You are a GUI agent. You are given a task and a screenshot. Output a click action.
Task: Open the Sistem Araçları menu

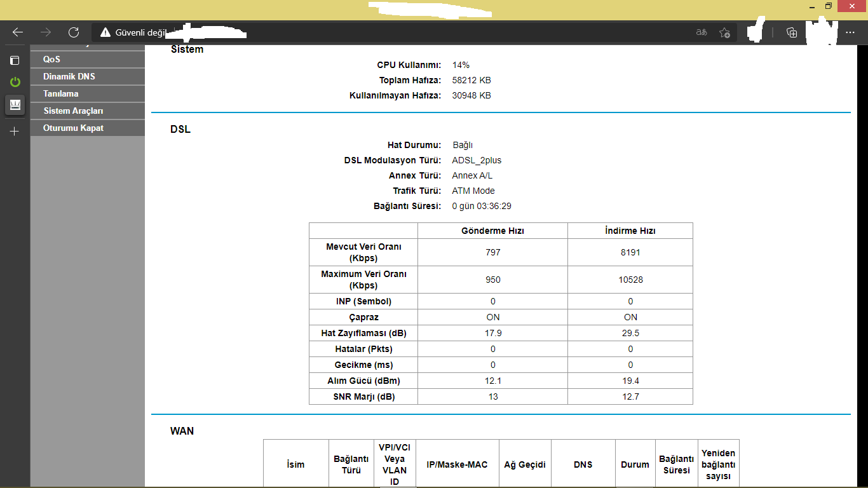[88, 111]
